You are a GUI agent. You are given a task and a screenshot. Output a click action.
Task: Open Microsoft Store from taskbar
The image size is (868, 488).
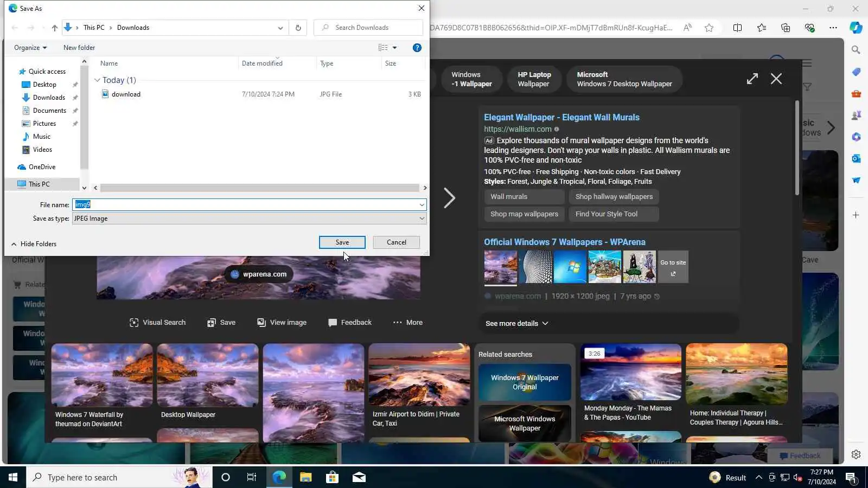click(x=332, y=478)
